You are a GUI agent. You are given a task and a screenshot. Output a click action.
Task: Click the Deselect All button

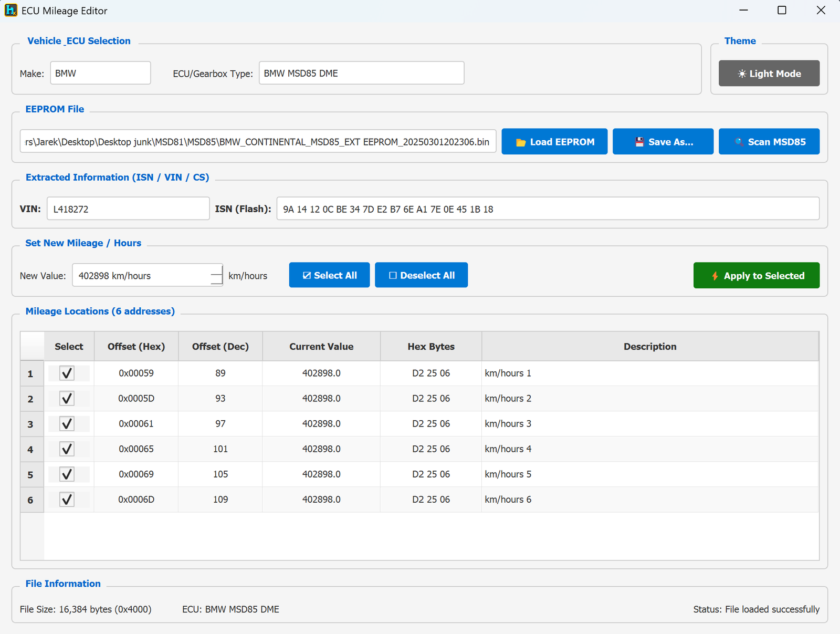[421, 275]
